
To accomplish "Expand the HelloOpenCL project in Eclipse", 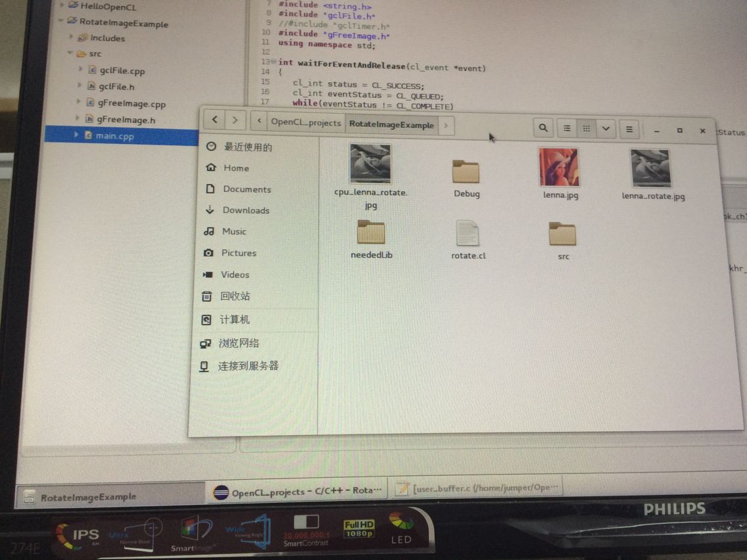I will [x=61, y=5].
